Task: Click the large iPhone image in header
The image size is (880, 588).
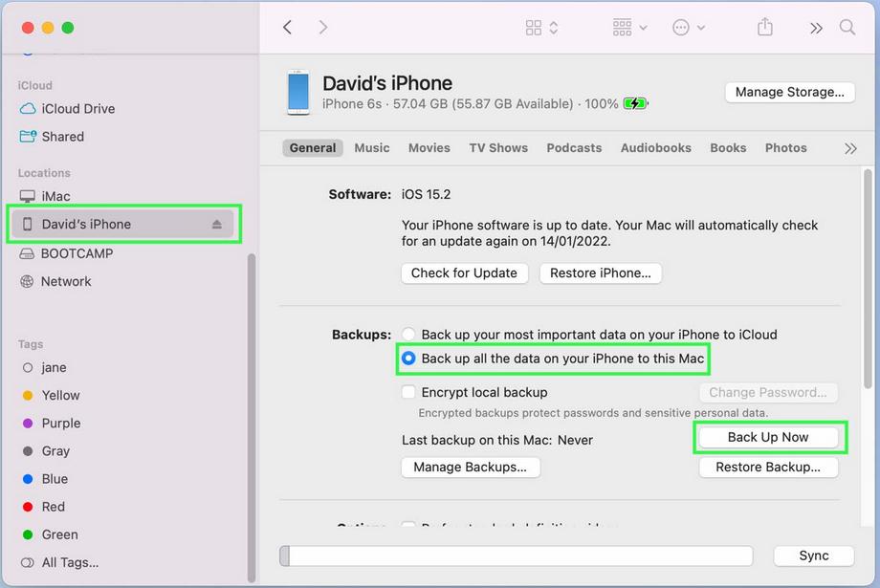Action: (x=298, y=93)
